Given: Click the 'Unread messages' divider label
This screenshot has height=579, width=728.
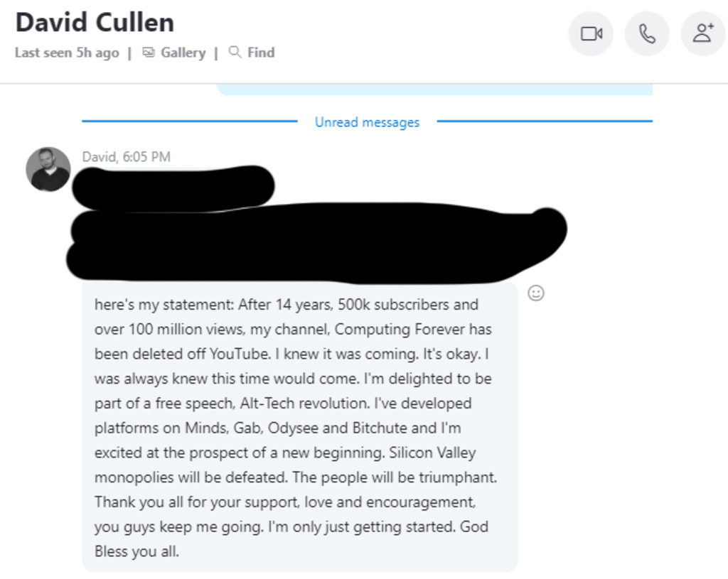Looking at the screenshot, I should (368, 122).
